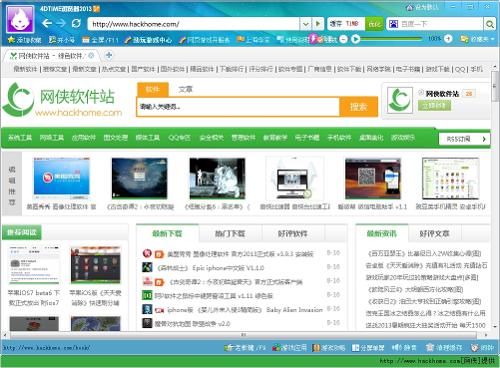
Task: Select the third download panel tab
Action: click(x=293, y=234)
